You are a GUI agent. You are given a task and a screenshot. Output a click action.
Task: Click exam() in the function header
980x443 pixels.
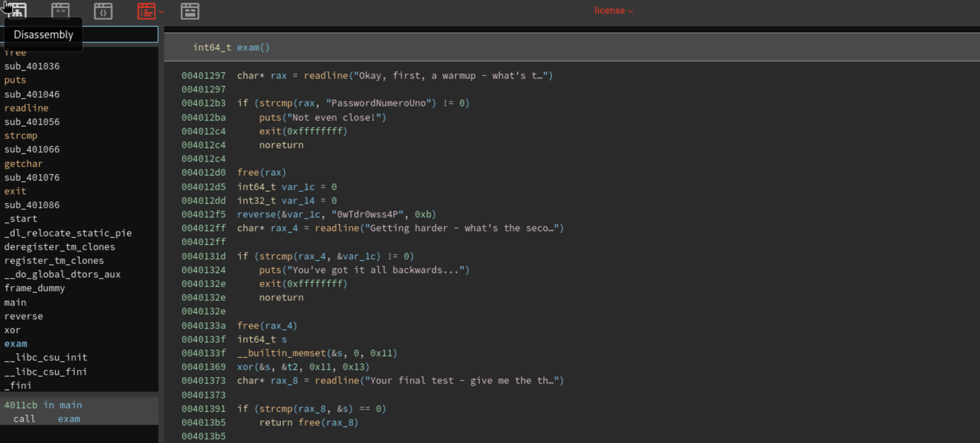click(x=253, y=47)
